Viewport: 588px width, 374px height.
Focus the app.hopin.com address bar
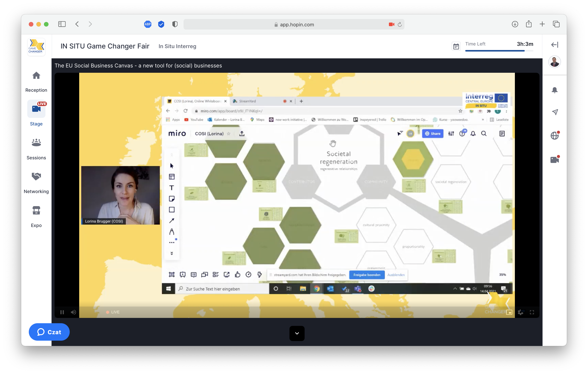pyautogui.click(x=294, y=24)
